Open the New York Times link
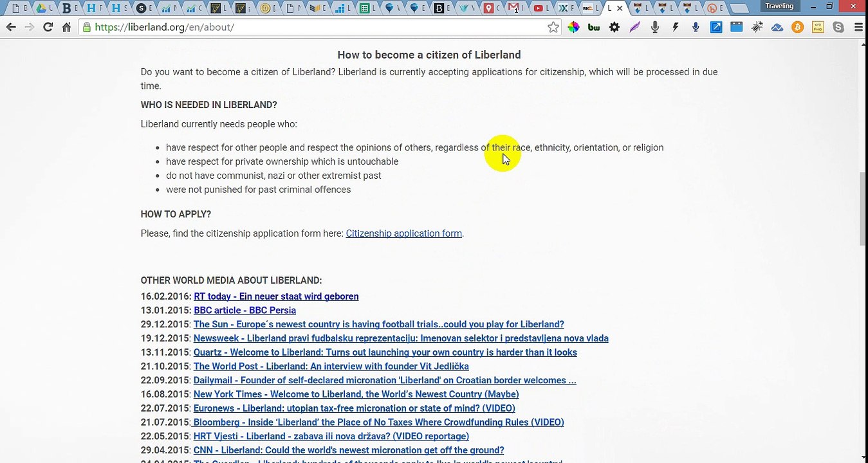The width and height of the screenshot is (868, 463). (x=356, y=395)
